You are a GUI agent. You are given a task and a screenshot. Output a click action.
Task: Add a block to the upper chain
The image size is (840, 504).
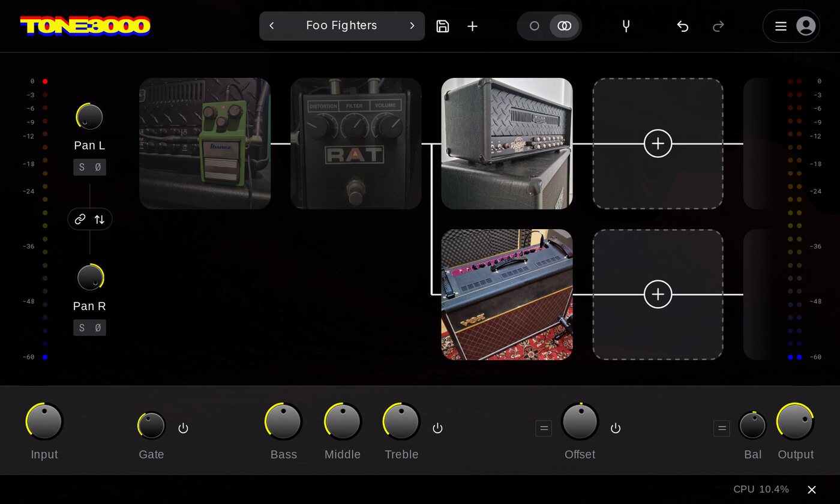pyautogui.click(x=658, y=143)
